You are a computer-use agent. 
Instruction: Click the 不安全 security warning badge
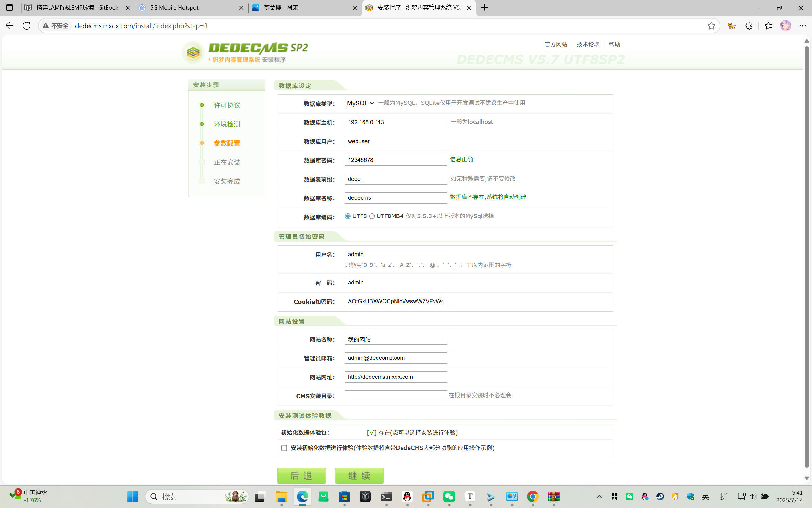pos(56,26)
